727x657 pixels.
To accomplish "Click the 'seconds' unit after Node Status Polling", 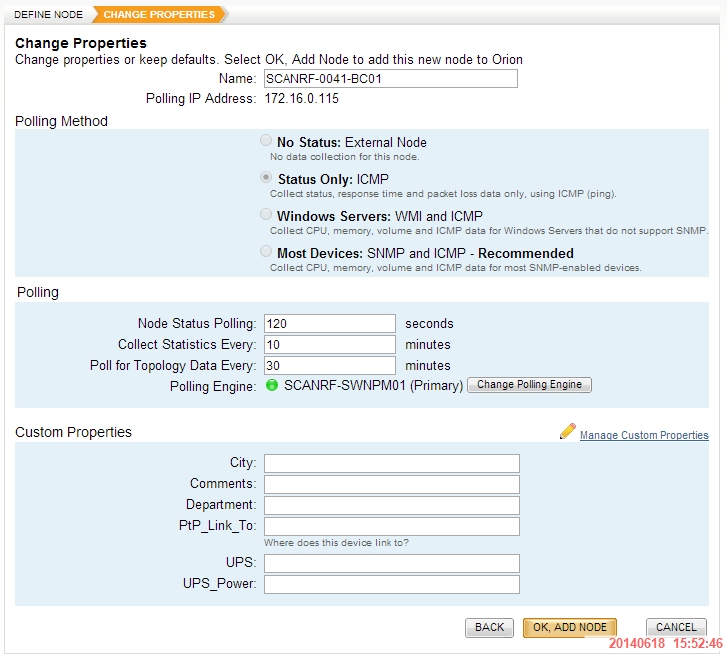I will click(x=429, y=324).
